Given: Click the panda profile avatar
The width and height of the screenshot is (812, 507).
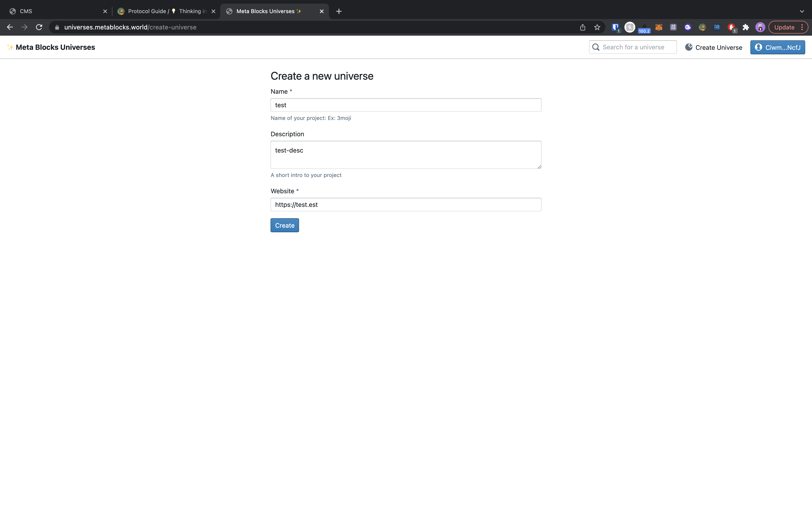Looking at the screenshot, I should pos(760,27).
